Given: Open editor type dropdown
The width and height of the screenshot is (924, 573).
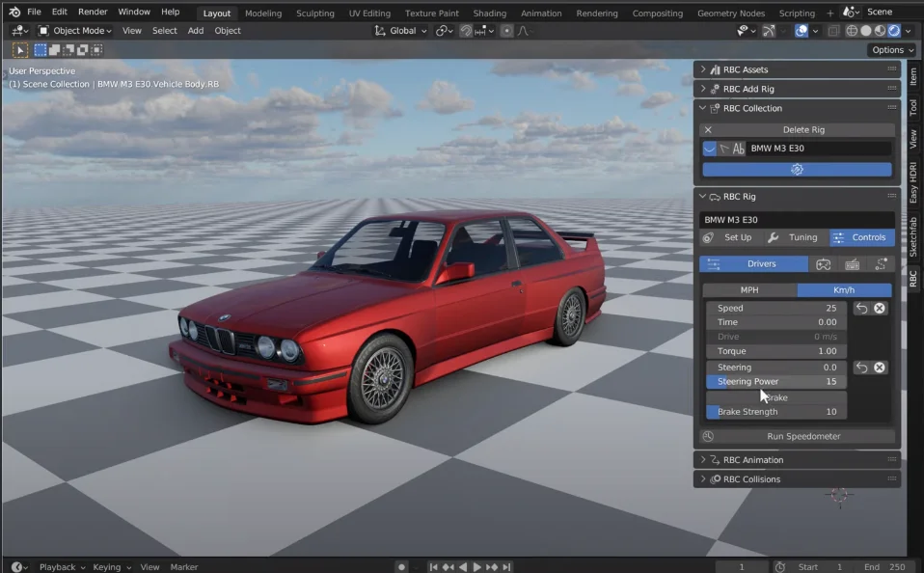Looking at the screenshot, I should coord(20,31).
